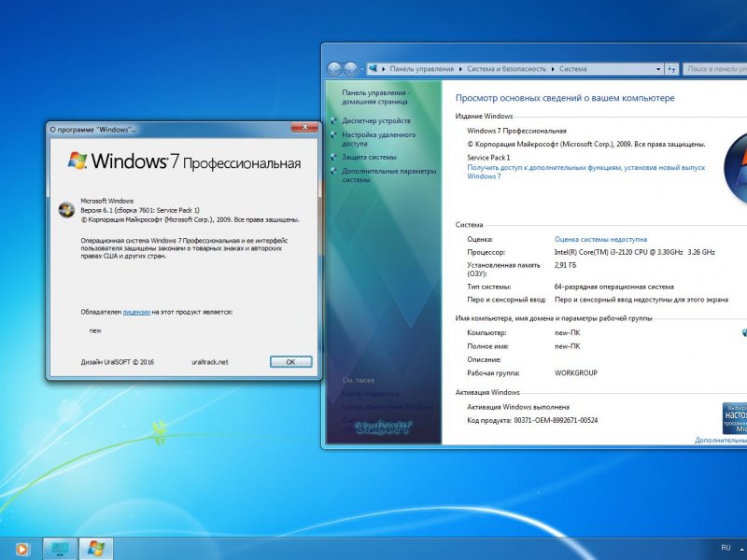Click processor value Intel Core i3-2120

click(635, 252)
